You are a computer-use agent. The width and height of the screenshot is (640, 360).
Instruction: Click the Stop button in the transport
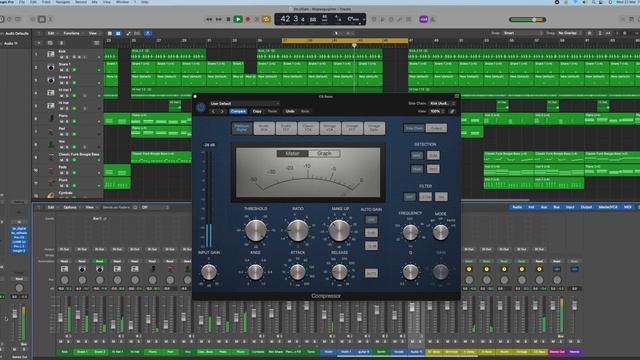(x=228, y=19)
